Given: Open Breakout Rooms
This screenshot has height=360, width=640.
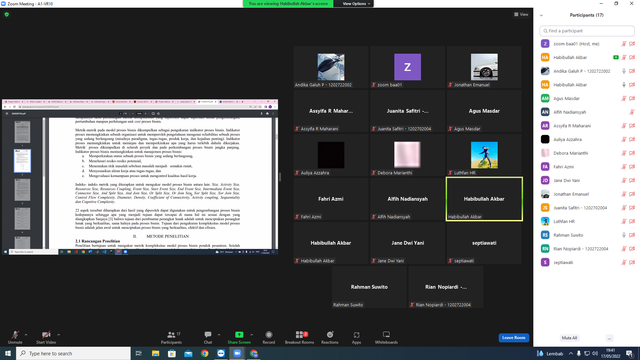Looking at the screenshot, I should tap(300, 337).
